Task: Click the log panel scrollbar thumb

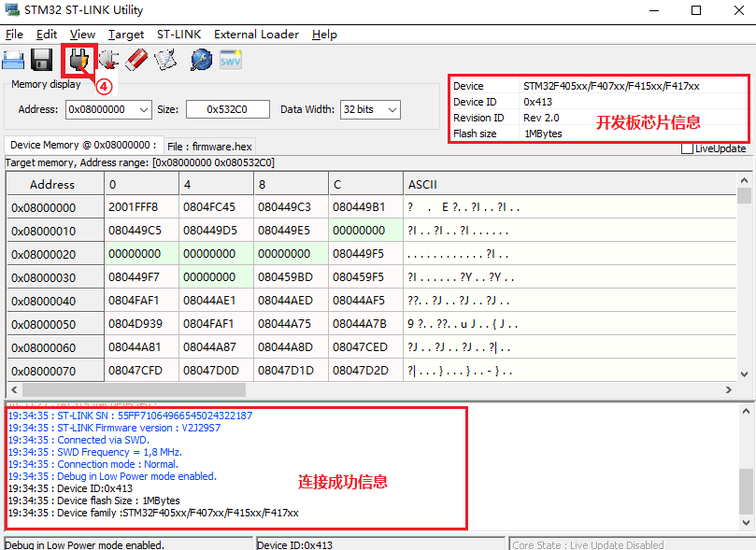Action: click(x=746, y=491)
